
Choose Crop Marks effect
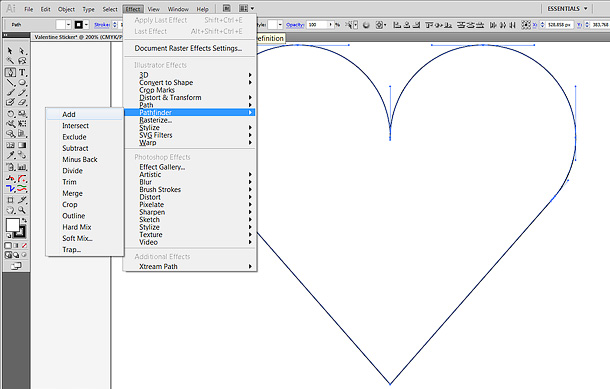coord(190,90)
